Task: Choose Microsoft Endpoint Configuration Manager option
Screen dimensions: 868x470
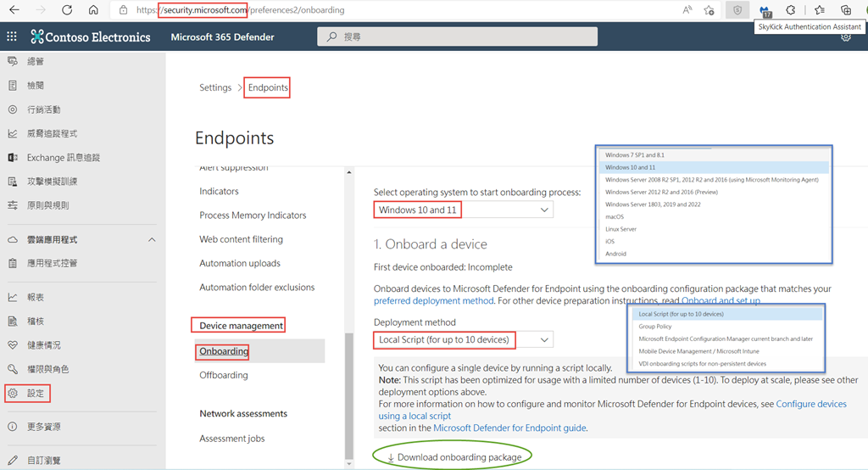Action: [x=726, y=339]
